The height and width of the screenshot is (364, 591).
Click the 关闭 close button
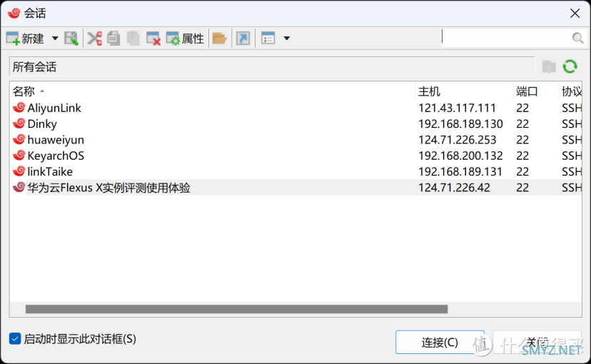pyautogui.click(x=537, y=342)
